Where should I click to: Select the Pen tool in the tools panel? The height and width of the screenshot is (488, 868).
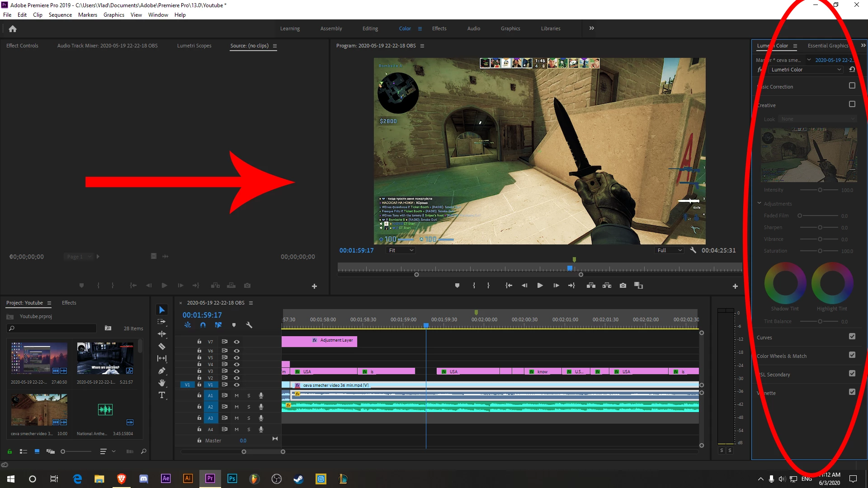[161, 371]
